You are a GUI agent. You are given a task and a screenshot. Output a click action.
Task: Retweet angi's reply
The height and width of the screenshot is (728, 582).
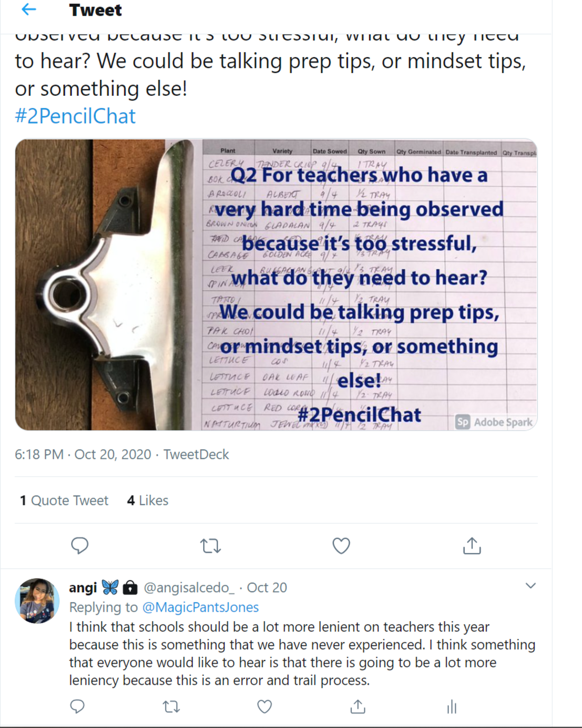[x=171, y=706]
